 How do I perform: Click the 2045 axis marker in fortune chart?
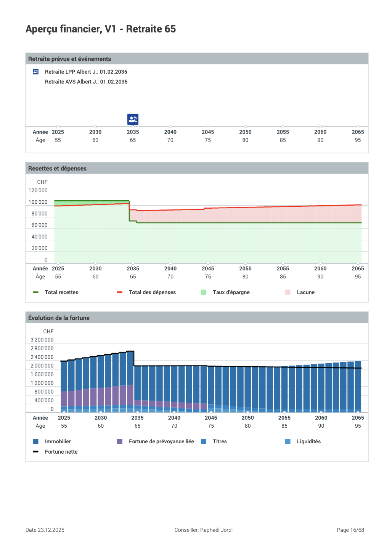click(211, 412)
